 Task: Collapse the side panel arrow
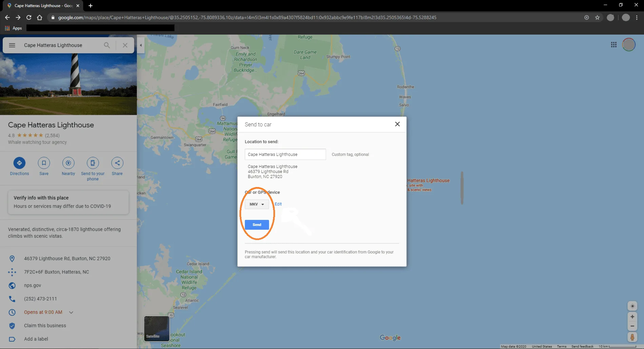pos(141,45)
